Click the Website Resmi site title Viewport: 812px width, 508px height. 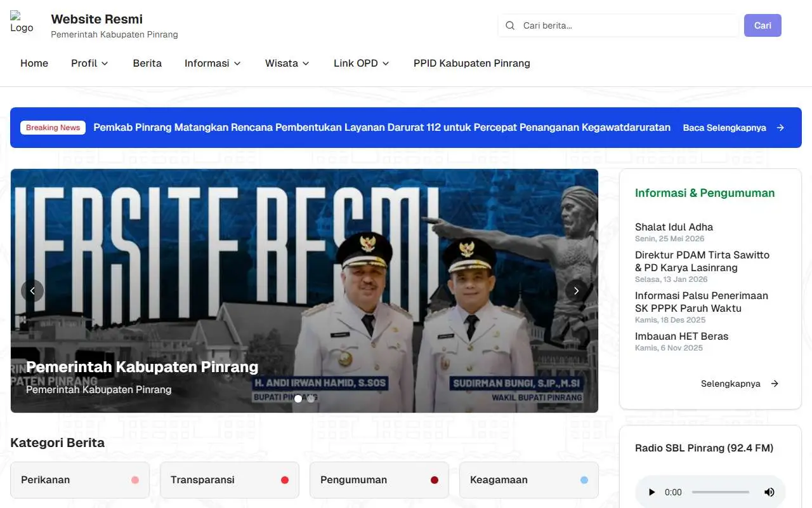coord(96,19)
